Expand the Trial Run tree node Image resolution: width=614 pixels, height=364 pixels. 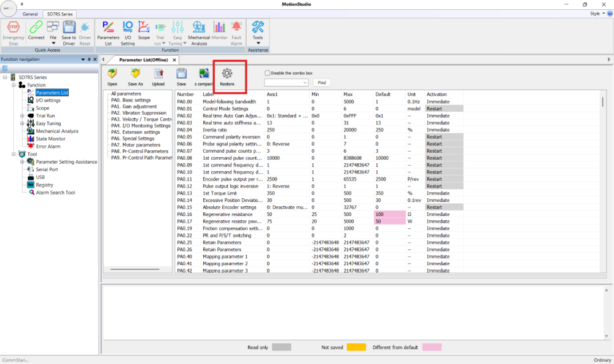(22, 116)
